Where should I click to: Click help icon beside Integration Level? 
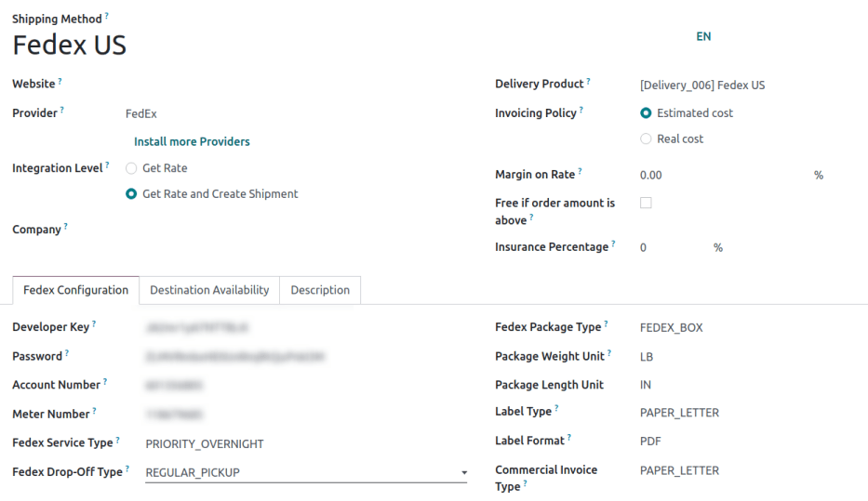point(106,165)
